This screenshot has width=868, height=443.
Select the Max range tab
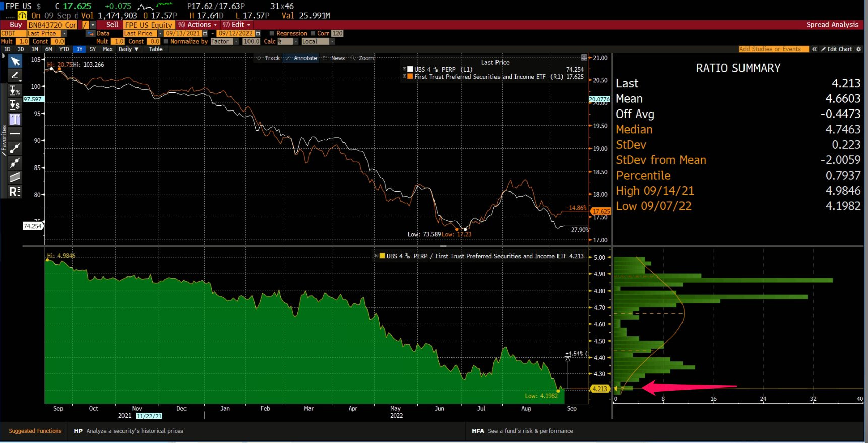tap(108, 49)
